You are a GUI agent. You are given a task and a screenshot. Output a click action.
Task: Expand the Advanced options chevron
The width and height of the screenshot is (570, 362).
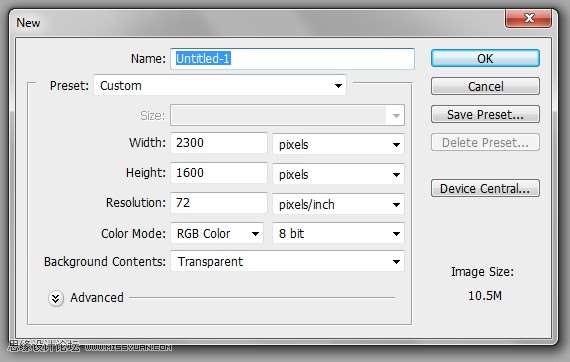pos(56,298)
